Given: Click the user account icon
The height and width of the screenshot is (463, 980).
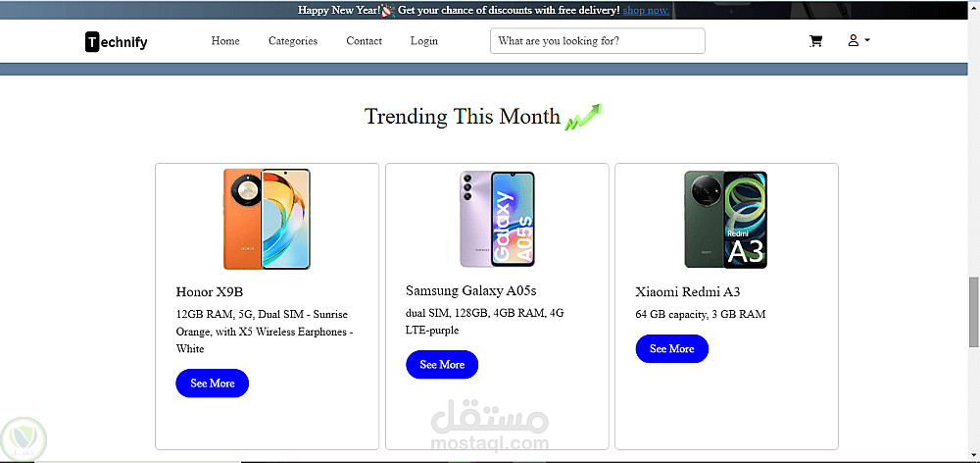Looking at the screenshot, I should click(x=854, y=40).
